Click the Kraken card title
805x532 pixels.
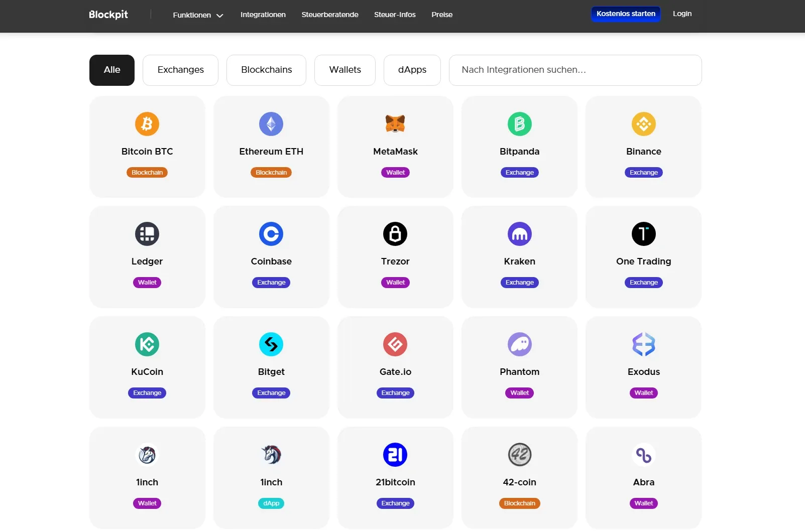(x=520, y=261)
